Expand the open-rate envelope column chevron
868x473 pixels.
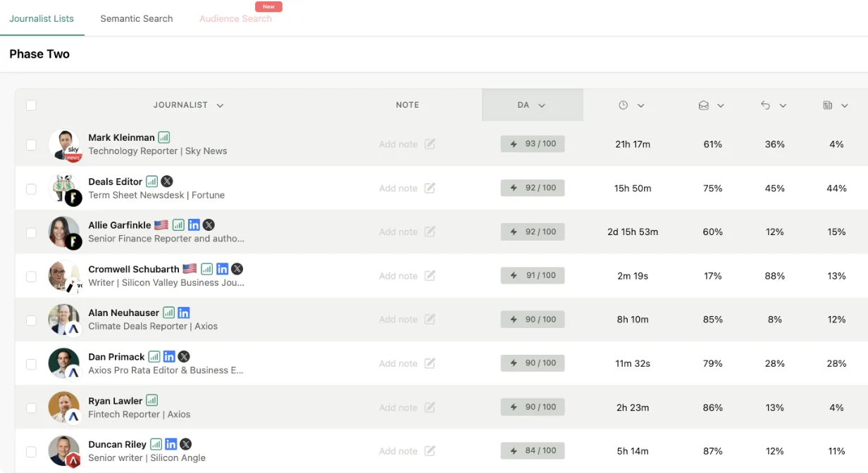[x=721, y=106]
